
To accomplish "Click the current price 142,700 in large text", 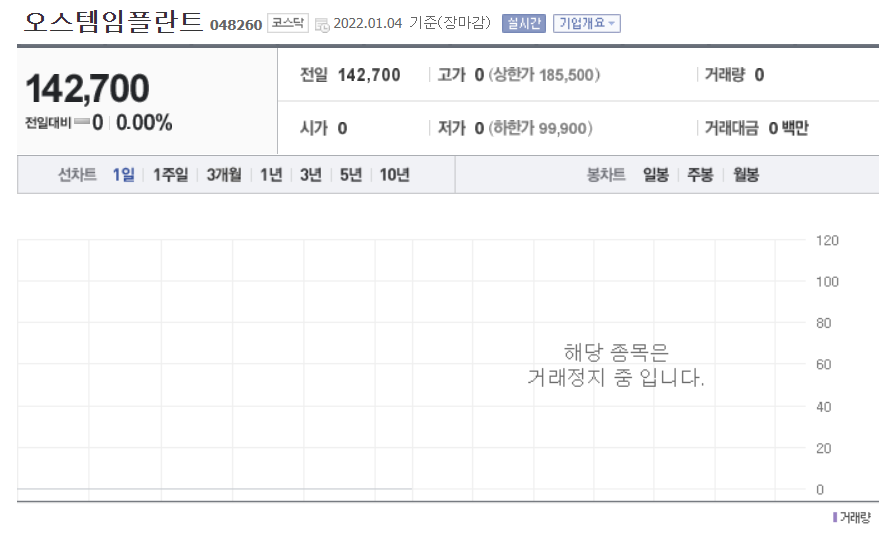I will (x=87, y=89).
